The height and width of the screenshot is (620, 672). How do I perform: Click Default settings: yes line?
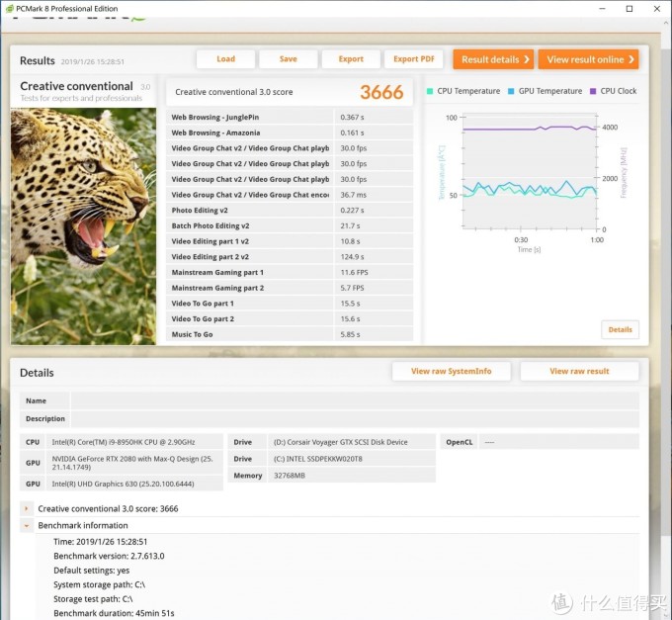(91, 571)
